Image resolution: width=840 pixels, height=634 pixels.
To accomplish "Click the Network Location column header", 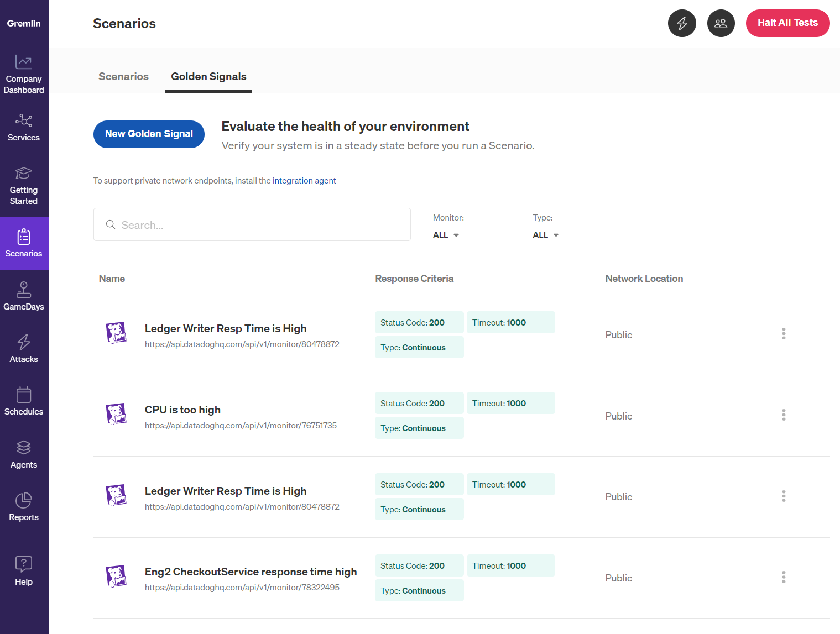I will (644, 279).
